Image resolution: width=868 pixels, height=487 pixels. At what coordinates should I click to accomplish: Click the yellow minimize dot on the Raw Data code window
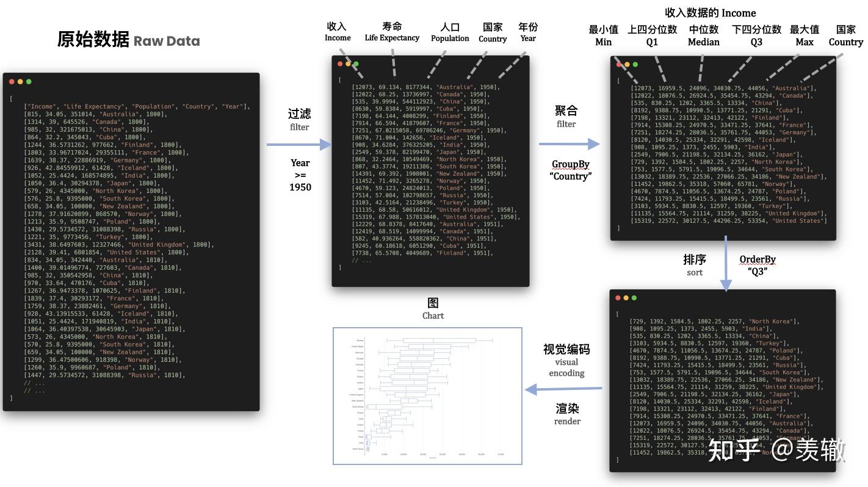20,81
